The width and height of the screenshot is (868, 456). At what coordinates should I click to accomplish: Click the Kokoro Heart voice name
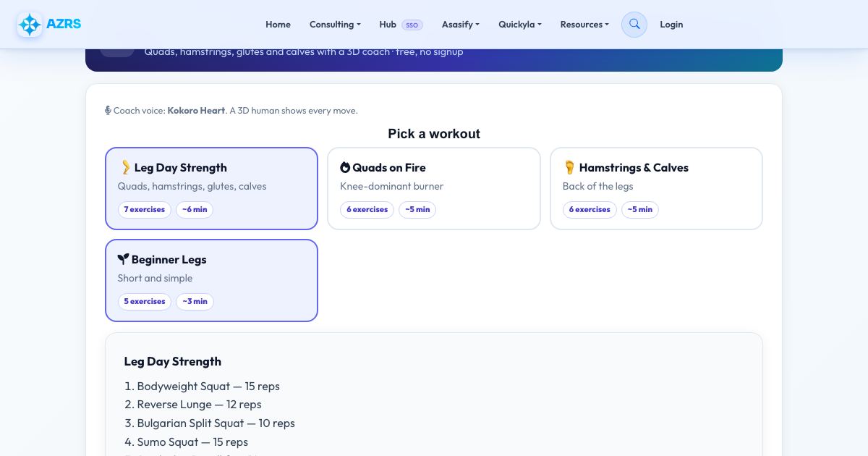coord(196,111)
